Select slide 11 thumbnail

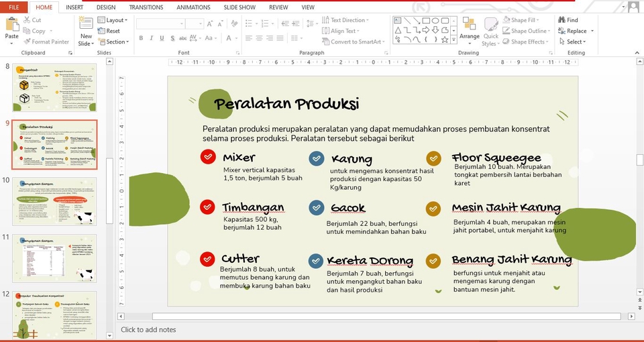point(54,258)
